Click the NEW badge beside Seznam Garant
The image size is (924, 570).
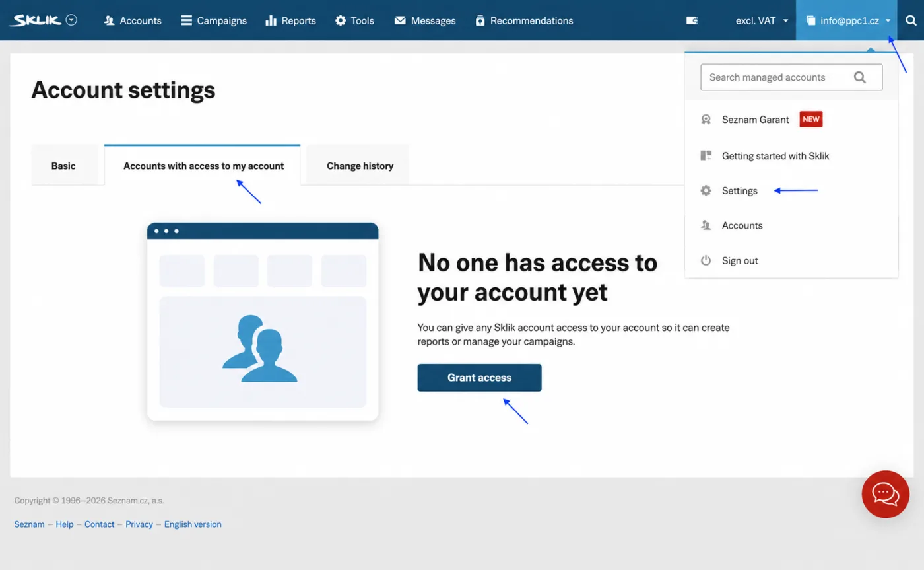coord(811,120)
